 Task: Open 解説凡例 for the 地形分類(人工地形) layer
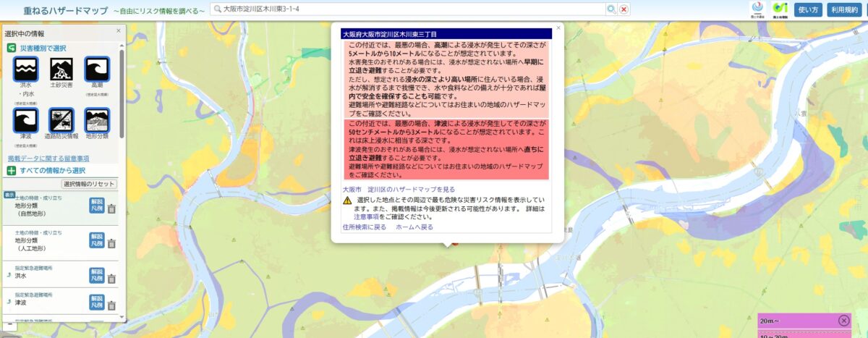click(97, 241)
